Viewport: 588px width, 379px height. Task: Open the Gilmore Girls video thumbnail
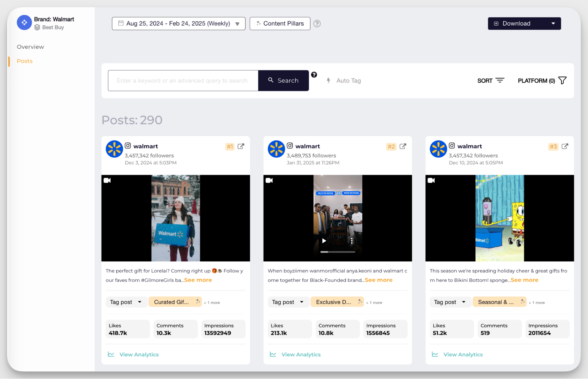point(176,218)
